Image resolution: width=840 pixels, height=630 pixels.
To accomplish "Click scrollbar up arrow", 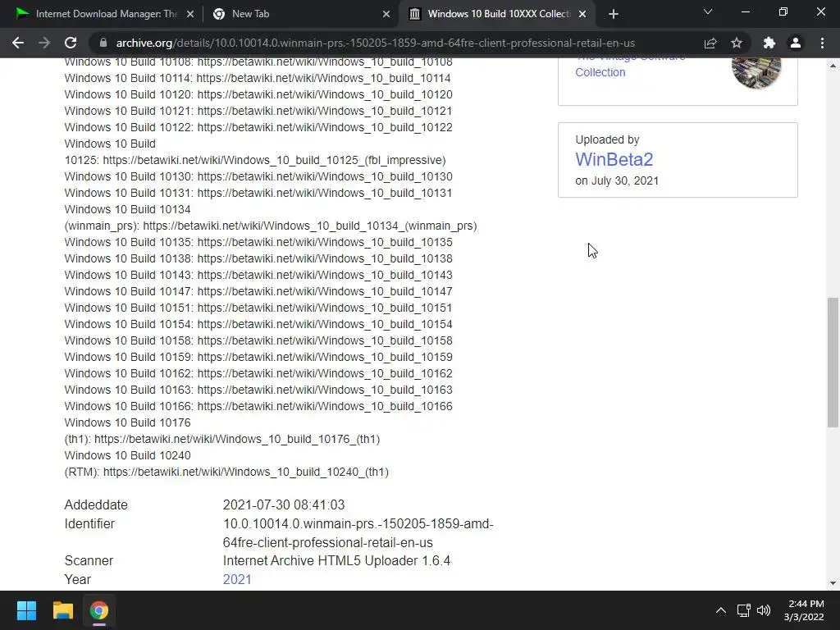I will (x=833, y=66).
